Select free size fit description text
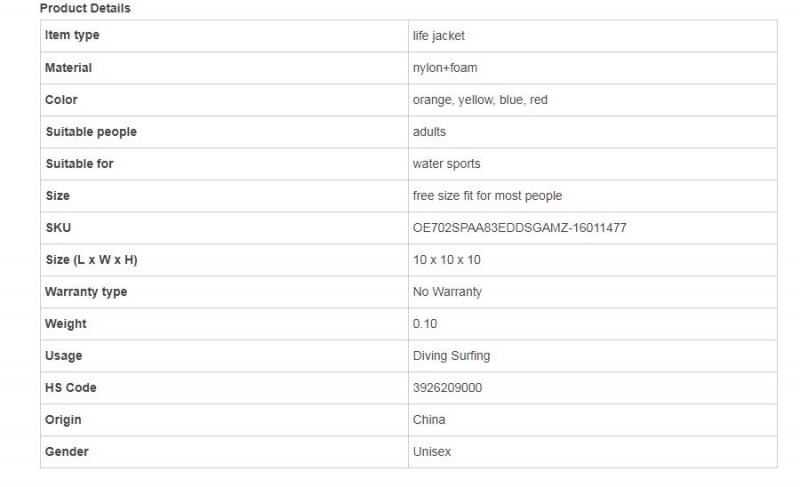The width and height of the screenshot is (800, 487). tap(487, 196)
